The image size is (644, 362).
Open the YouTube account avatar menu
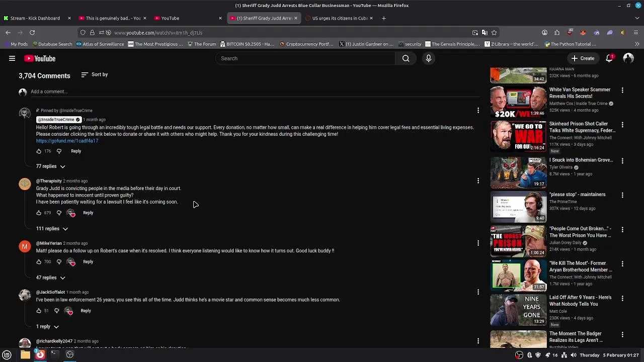(628, 58)
